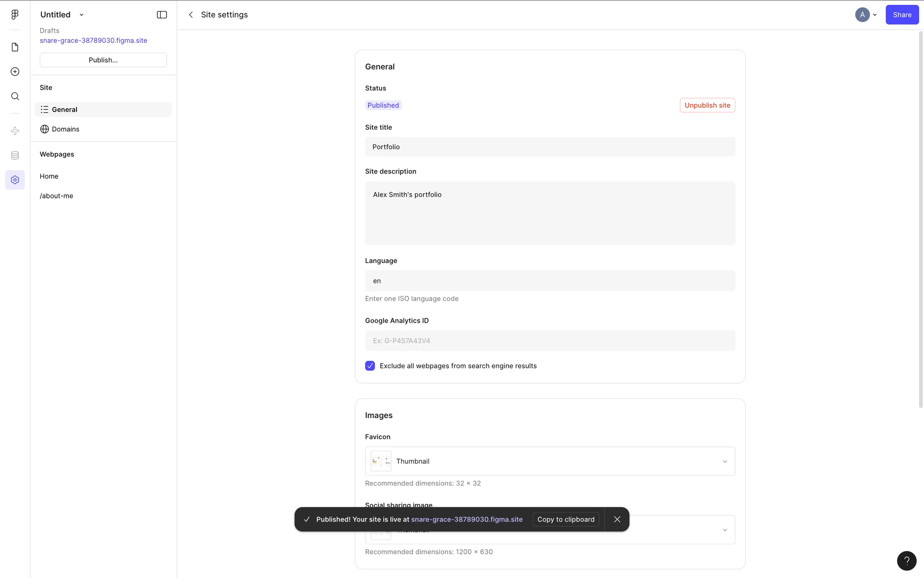Screen dimensions: 924x578
Task: Open the /about-me webpage settings
Action: (x=56, y=196)
